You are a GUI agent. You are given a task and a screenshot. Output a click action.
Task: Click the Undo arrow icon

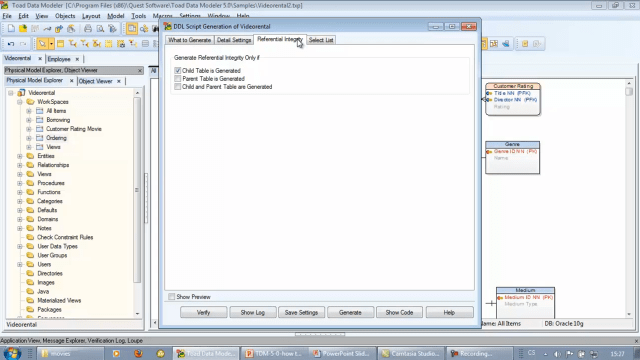11,44
